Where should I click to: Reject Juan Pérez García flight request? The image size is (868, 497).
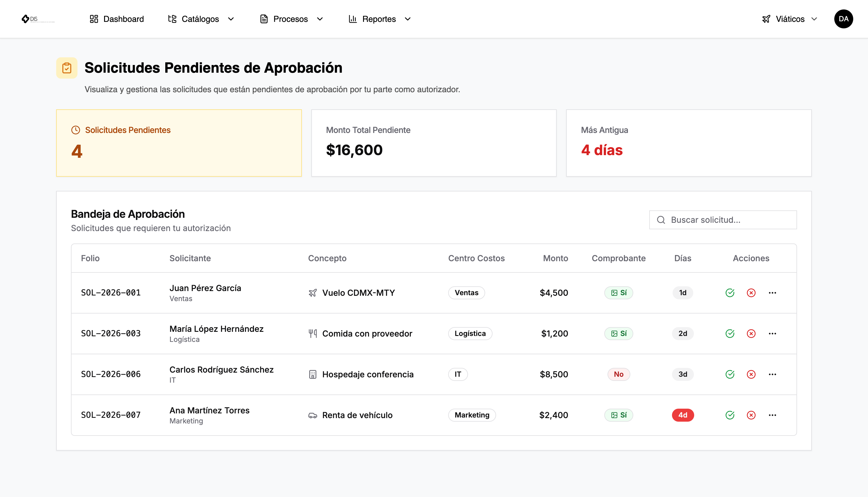pos(751,293)
